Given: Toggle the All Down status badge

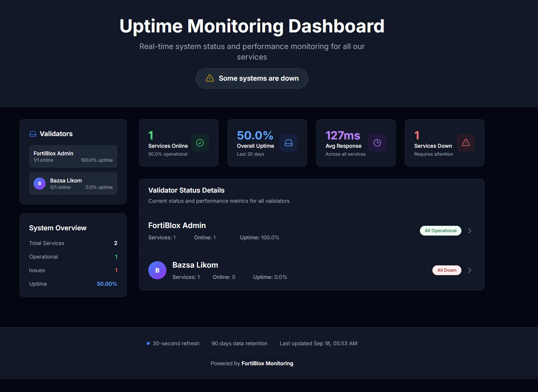Looking at the screenshot, I should tap(447, 270).
